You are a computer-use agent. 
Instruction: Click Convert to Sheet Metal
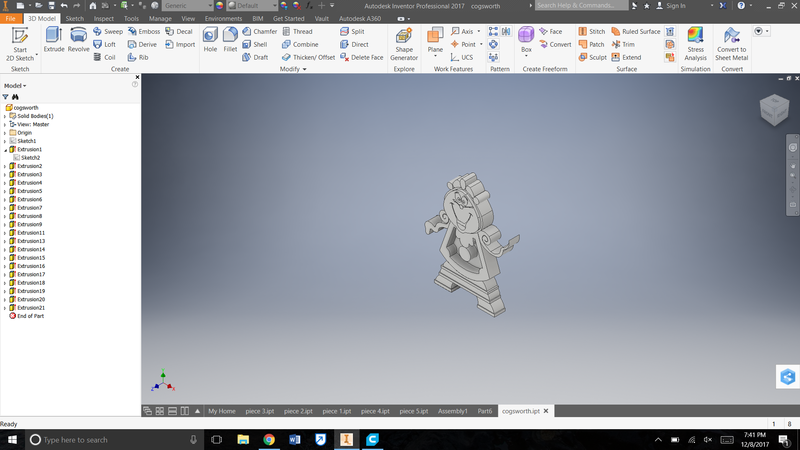pos(732,43)
